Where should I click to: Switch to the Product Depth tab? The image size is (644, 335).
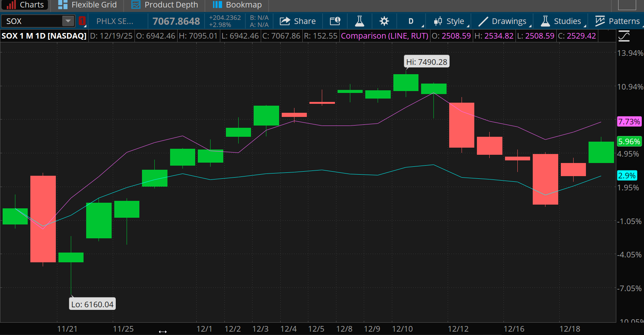[164, 5]
